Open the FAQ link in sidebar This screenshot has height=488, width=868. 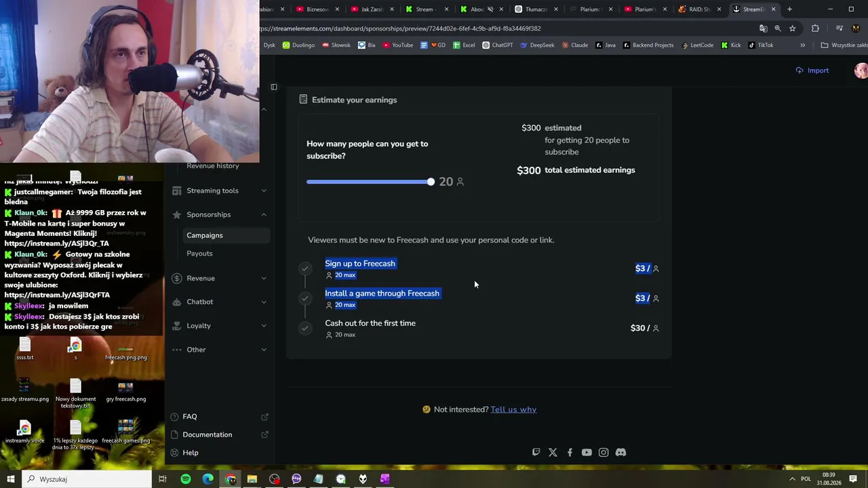[x=219, y=417]
